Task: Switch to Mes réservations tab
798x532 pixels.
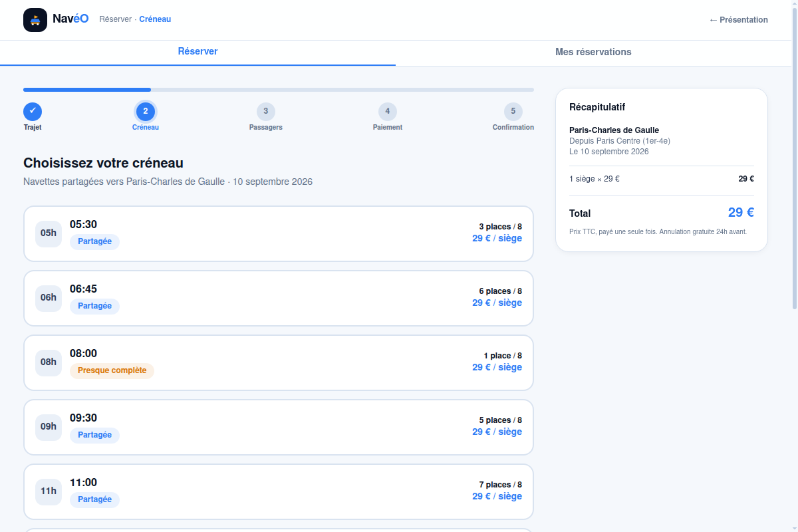Action: tap(593, 52)
